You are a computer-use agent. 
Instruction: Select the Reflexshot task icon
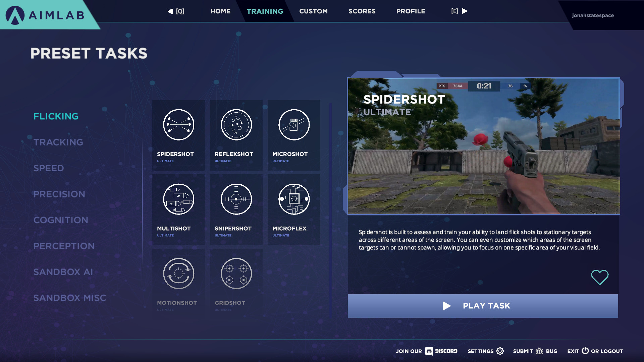point(236,125)
